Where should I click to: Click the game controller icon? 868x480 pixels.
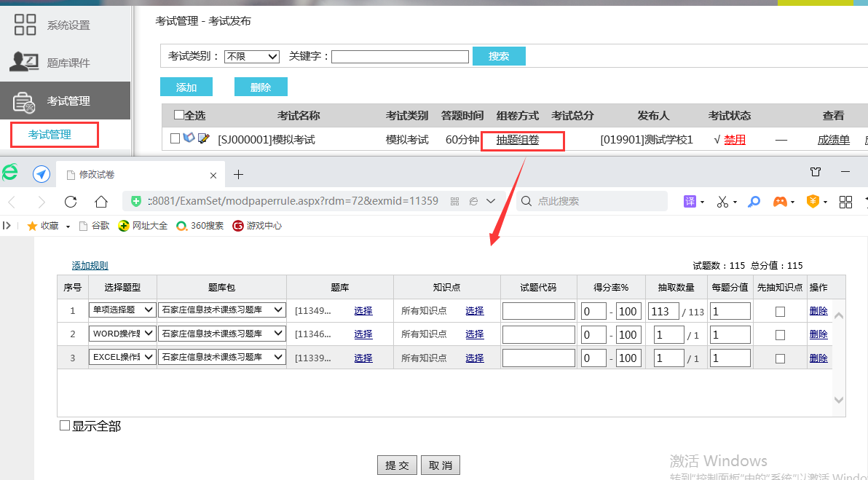780,202
